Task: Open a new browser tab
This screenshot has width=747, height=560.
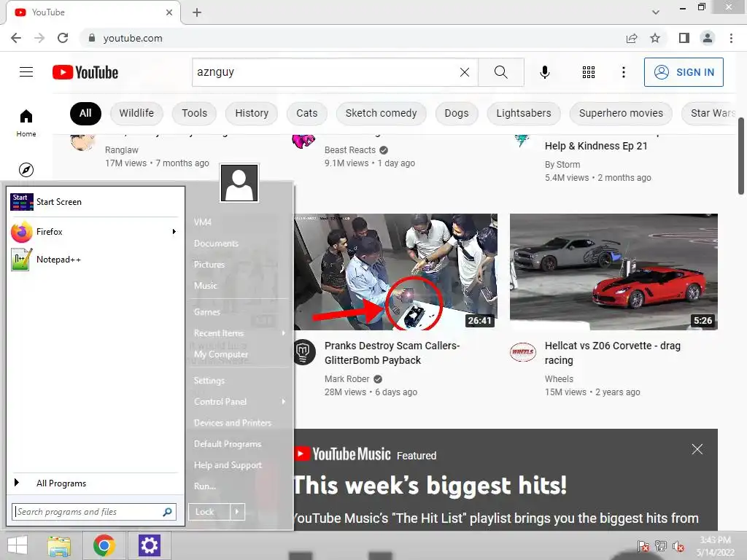Action: coord(197,12)
